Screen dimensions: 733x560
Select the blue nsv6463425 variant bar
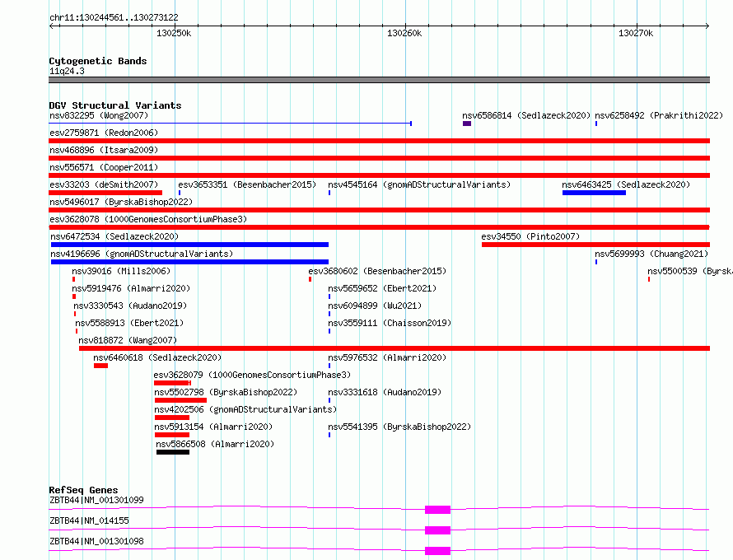coord(594,193)
